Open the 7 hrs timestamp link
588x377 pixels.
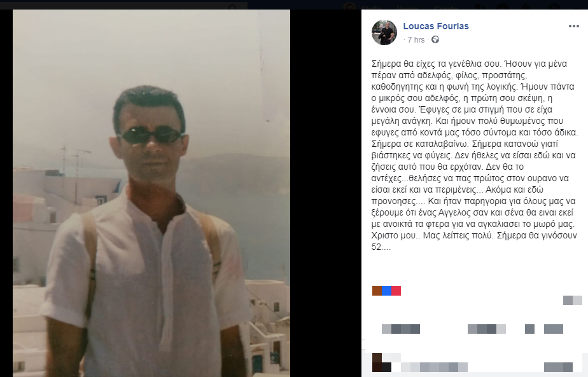(x=416, y=39)
